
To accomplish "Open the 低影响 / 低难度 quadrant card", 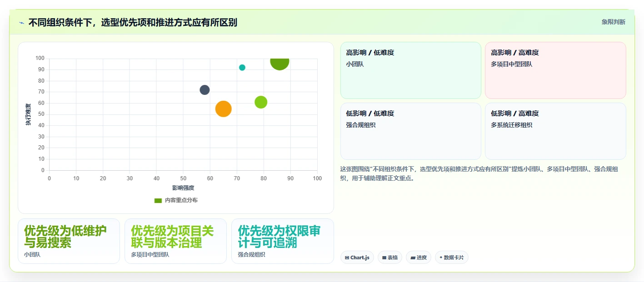I will pyautogui.click(x=411, y=131).
